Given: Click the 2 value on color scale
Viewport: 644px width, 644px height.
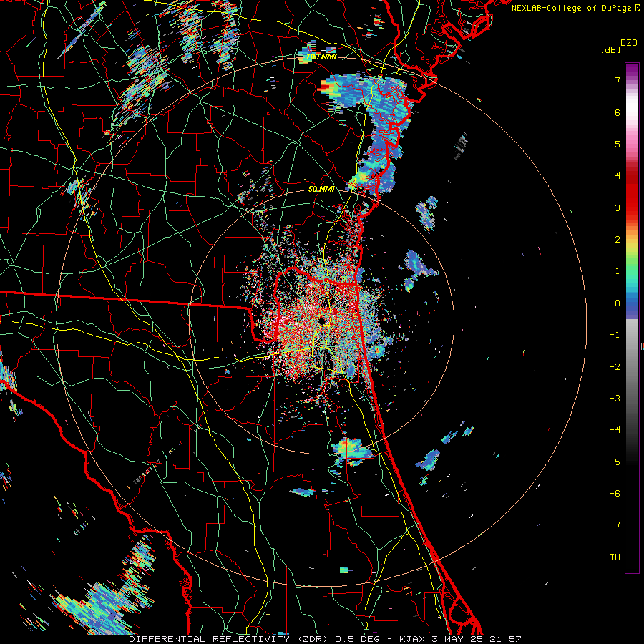Looking at the screenshot, I should tap(618, 240).
